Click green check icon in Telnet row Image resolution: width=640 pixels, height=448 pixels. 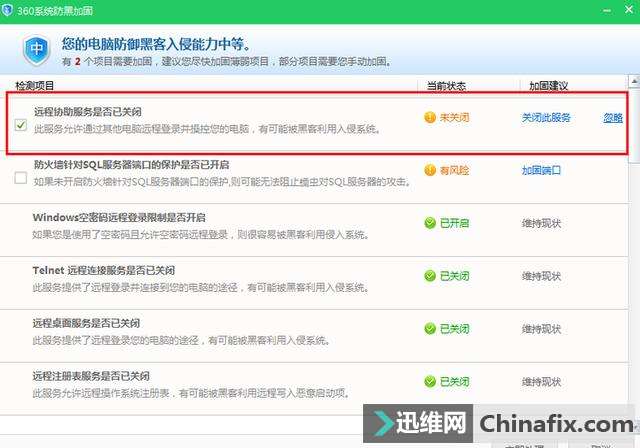point(430,276)
